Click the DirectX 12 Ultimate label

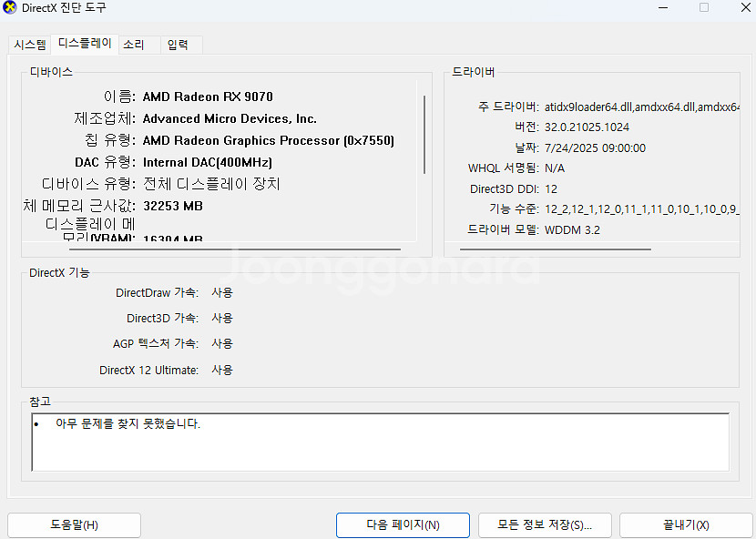pyautogui.click(x=149, y=370)
